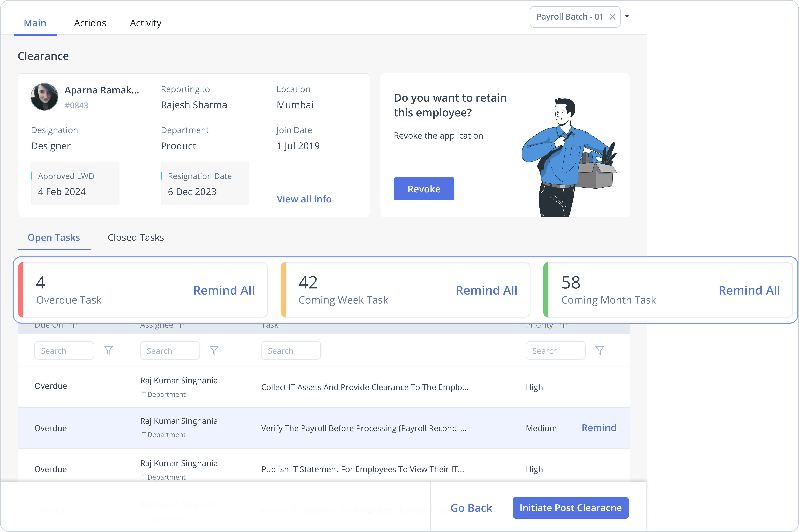The image size is (799, 532).
Task: Click the Initiate Post Clearacne button
Action: click(x=570, y=508)
